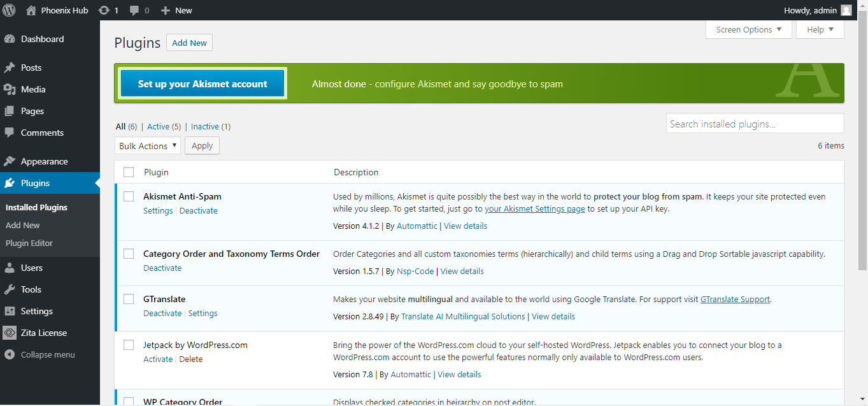The image size is (868, 406).
Task: View details for Jetpack plugin
Action: coord(459,374)
